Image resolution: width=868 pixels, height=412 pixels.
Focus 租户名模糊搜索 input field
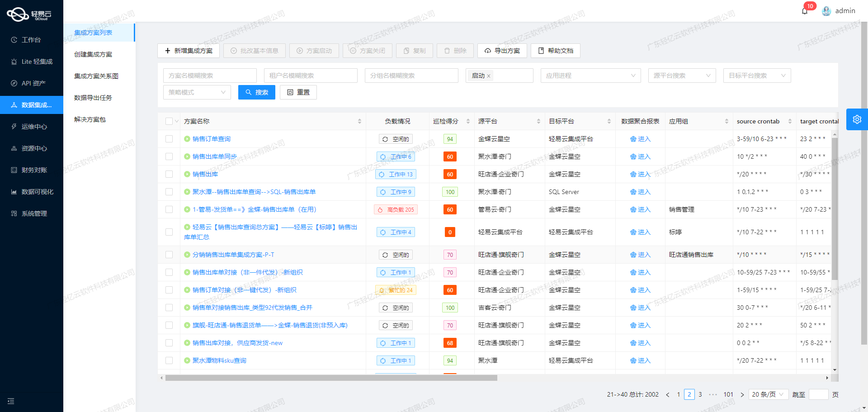[x=311, y=76]
